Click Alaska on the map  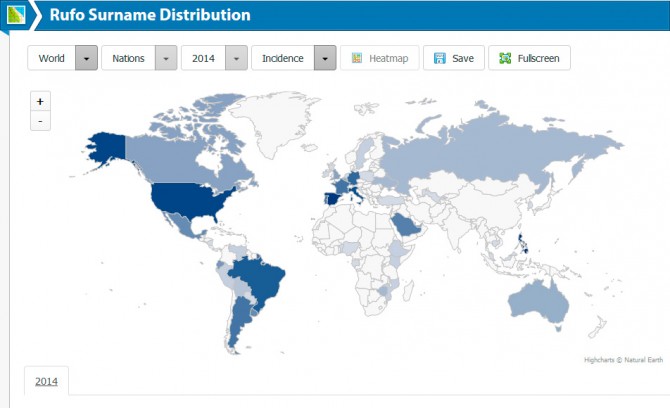pyautogui.click(x=104, y=148)
